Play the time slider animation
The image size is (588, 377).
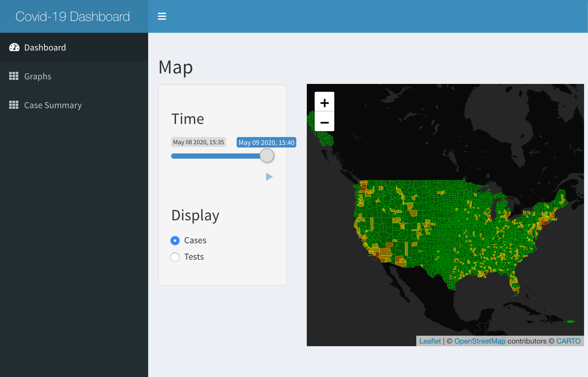coord(269,177)
